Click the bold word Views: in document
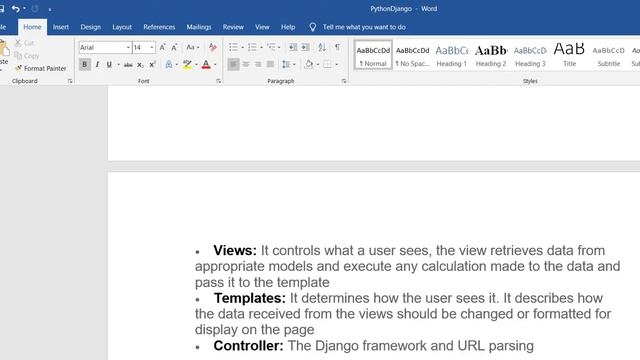The height and width of the screenshot is (360, 640). tap(235, 250)
